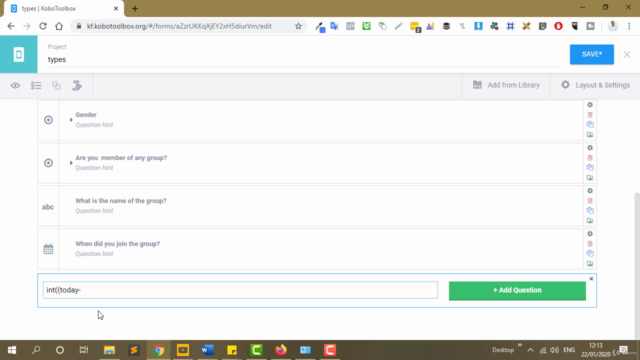Cancel the new question row
Screen dimensions: 640x360
point(591,279)
